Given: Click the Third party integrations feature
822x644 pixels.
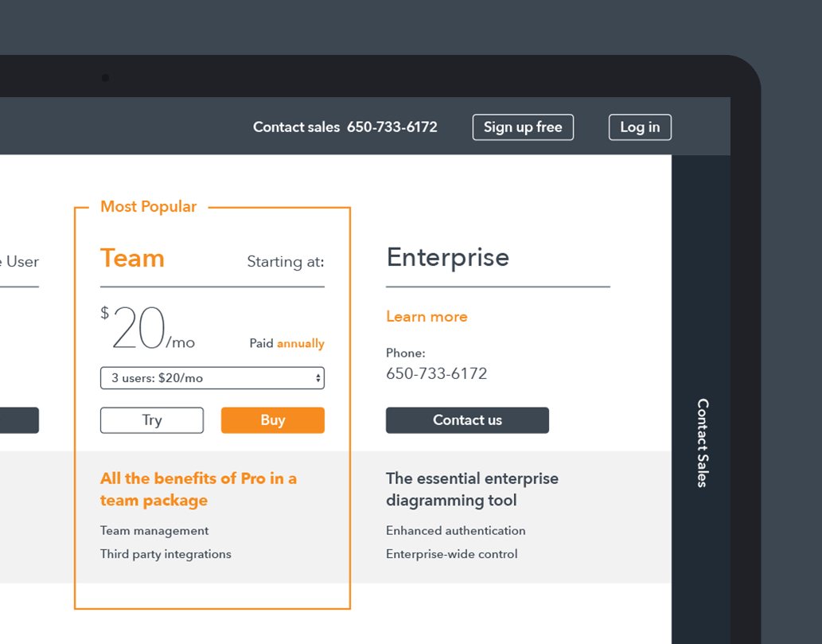Looking at the screenshot, I should click(x=166, y=554).
